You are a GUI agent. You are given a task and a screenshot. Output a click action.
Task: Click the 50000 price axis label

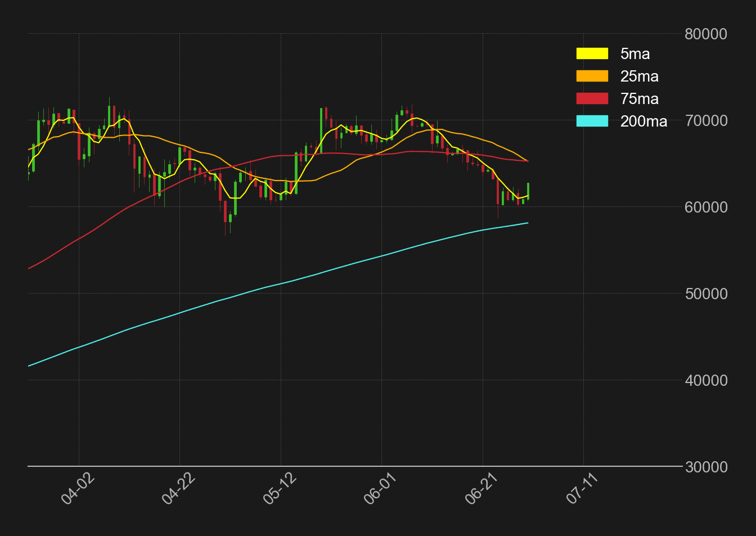coord(706,294)
